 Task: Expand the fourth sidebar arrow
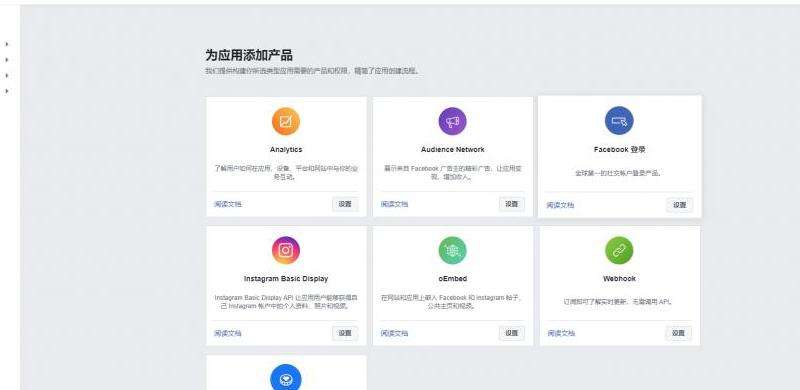7,91
